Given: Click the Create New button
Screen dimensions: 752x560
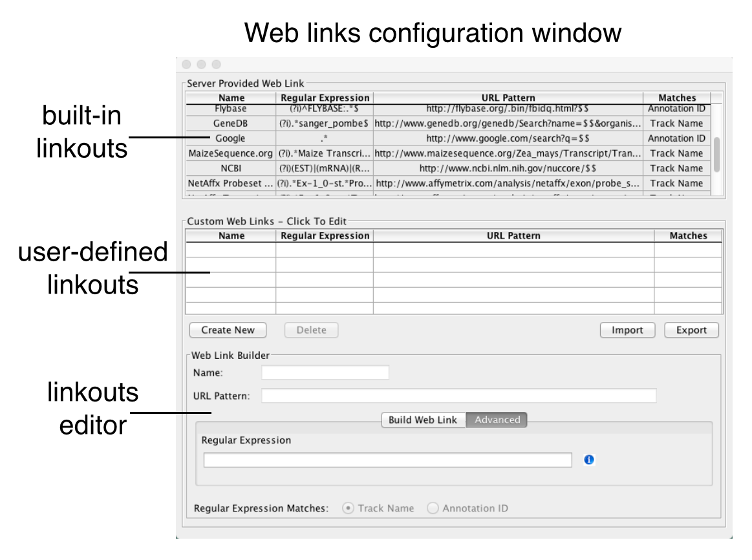Looking at the screenshot, I should 228,330.
